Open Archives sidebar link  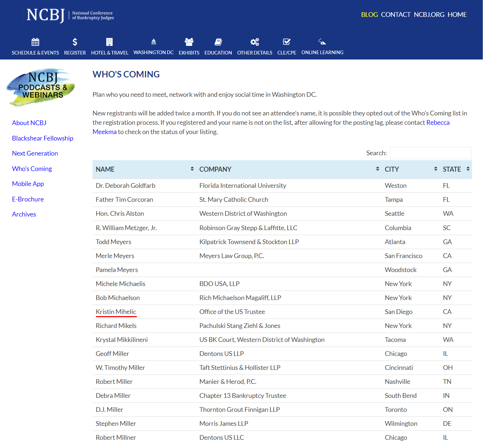(24, 214)
